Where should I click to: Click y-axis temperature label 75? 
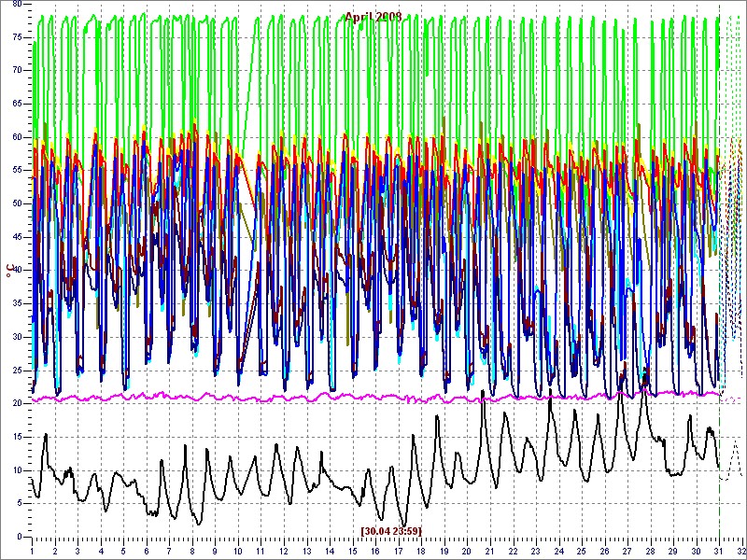17,37
